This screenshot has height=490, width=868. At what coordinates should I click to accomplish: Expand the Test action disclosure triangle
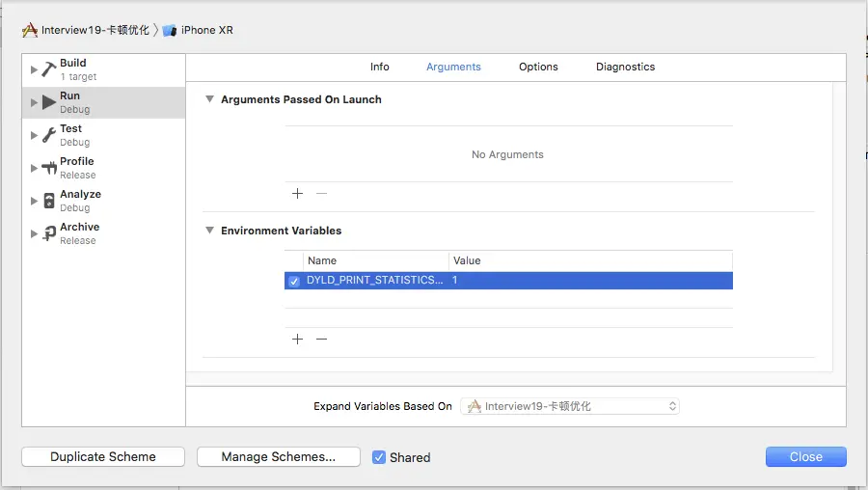tap(34, 135)
